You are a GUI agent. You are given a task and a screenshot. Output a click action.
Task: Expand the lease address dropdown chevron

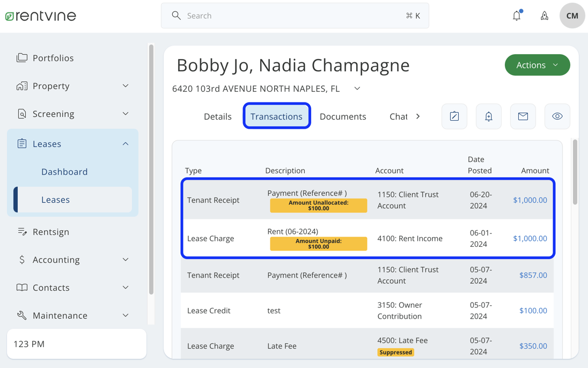[x=357, y=89]
